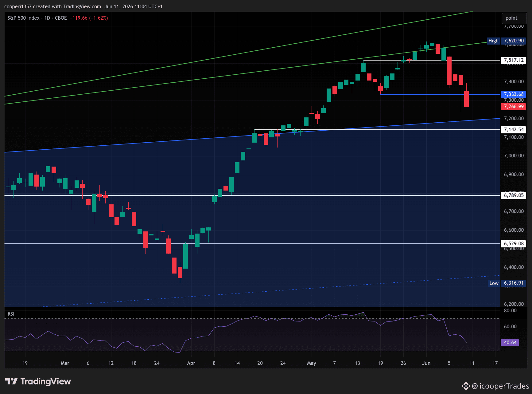Click the 6,900.00 price axis tick
The height and width of the screenshot is (394, 532).
[514, 174]
